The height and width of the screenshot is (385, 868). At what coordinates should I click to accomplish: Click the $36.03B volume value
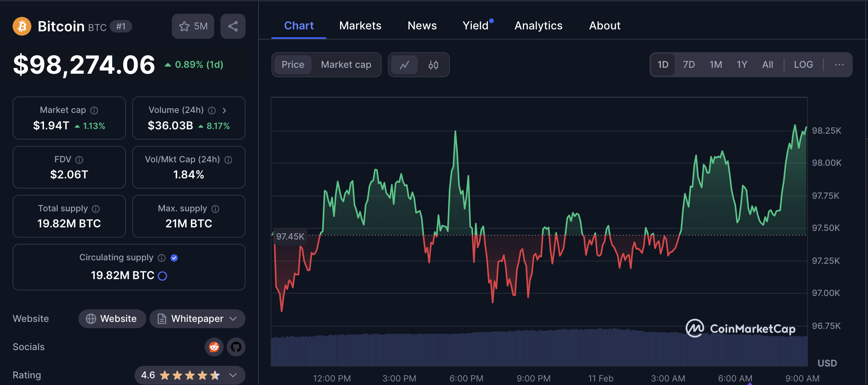click(x=171, y=125)
